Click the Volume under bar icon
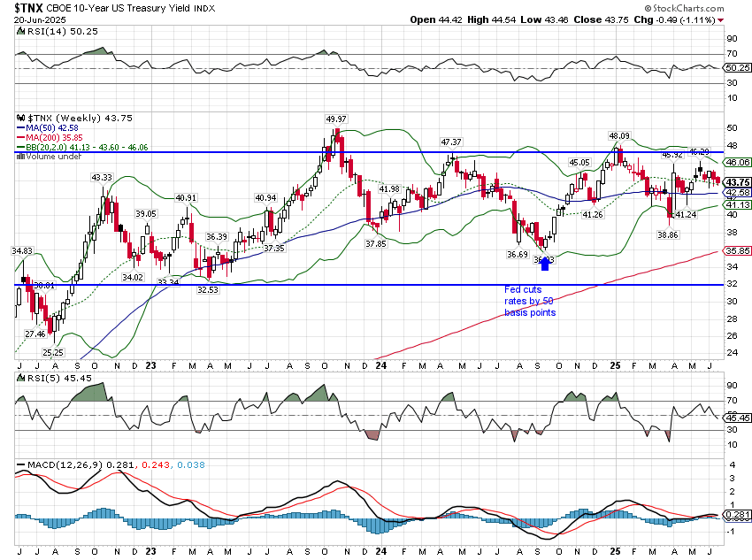 tap(22, 157)
